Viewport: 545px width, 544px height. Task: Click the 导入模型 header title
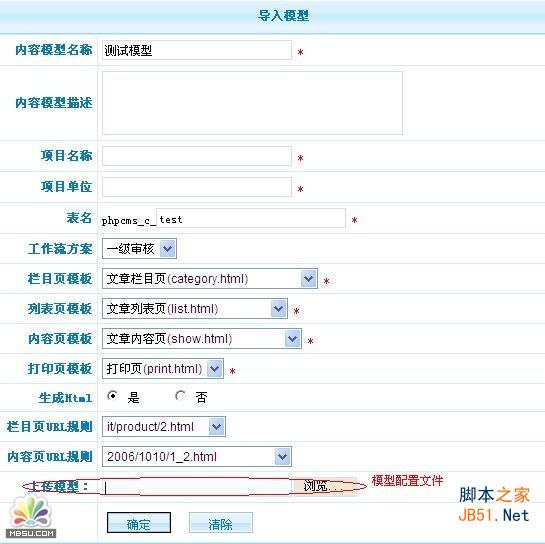[x=283, y=16]
